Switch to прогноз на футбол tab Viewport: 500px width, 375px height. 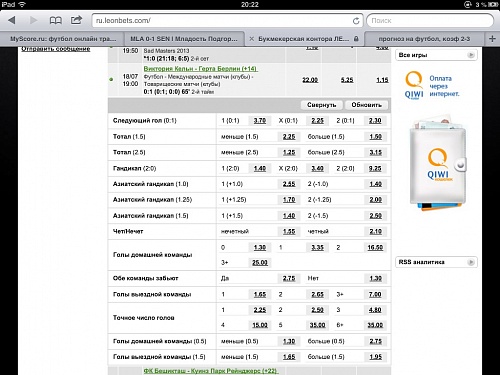[x=424, y=39]
